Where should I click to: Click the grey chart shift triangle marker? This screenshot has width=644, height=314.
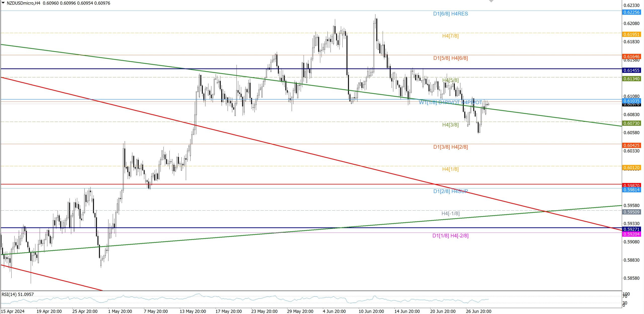point(491,1)
